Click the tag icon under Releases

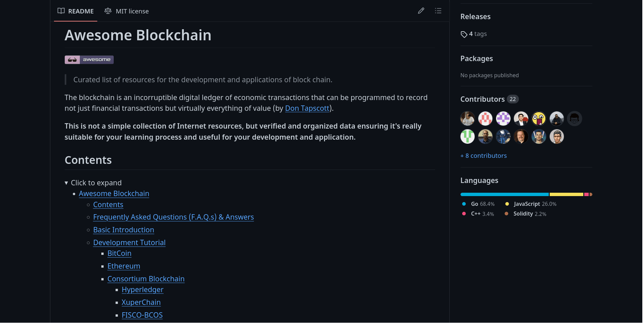click(x=464, y=34)
